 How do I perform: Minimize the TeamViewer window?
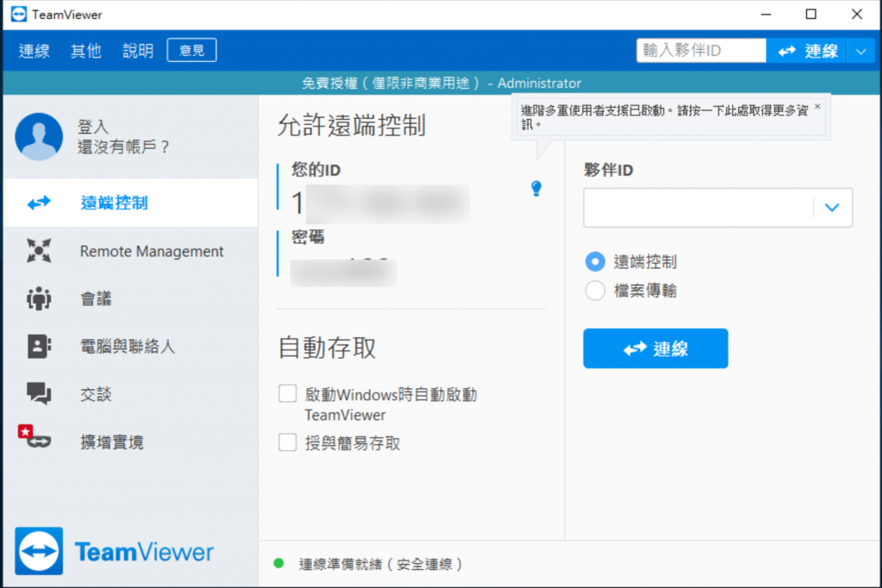click(766, 14)
